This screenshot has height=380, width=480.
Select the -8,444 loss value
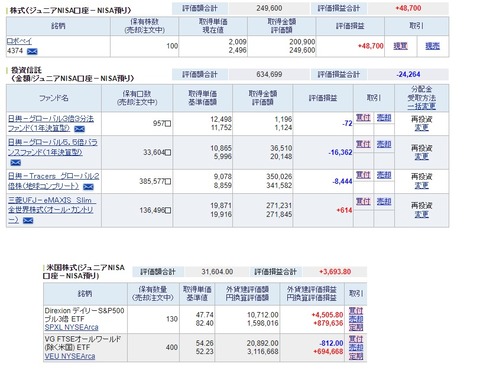(x=342, y=181)
